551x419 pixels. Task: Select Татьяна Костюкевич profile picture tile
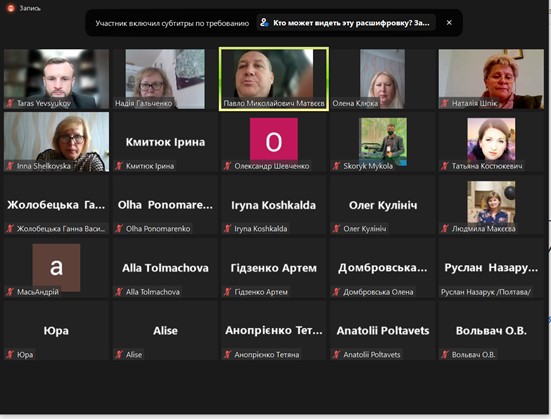tap(491, 142)
